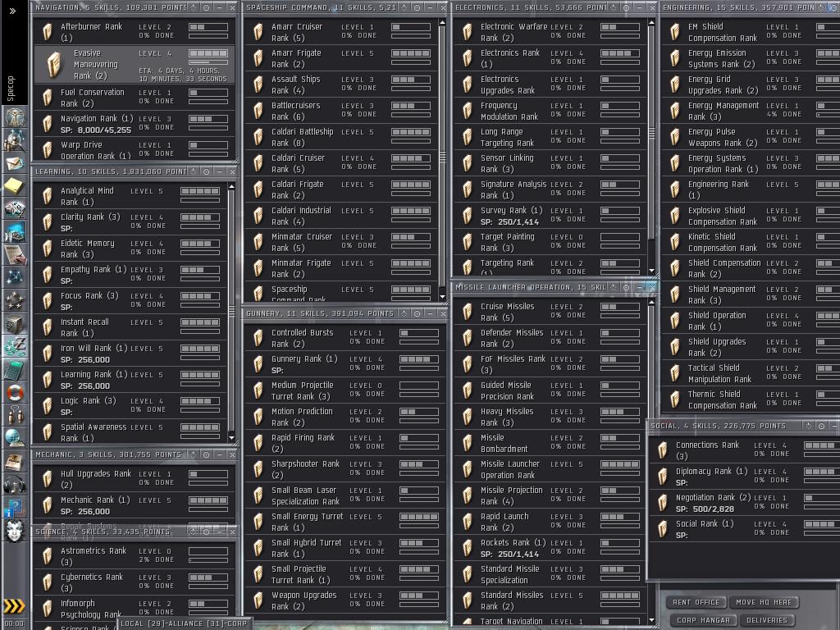The height and width of the screenshot is (630, 840).
Task: Click the Amarr Cruiser skill book icon
Action: 258,32
